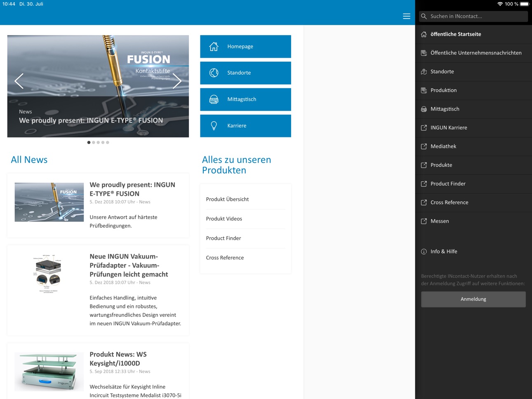Screen dimensions: 532x399
Task: Open the WS Keysight/i1000D news thumbnail
Action: tap(49, 371)
